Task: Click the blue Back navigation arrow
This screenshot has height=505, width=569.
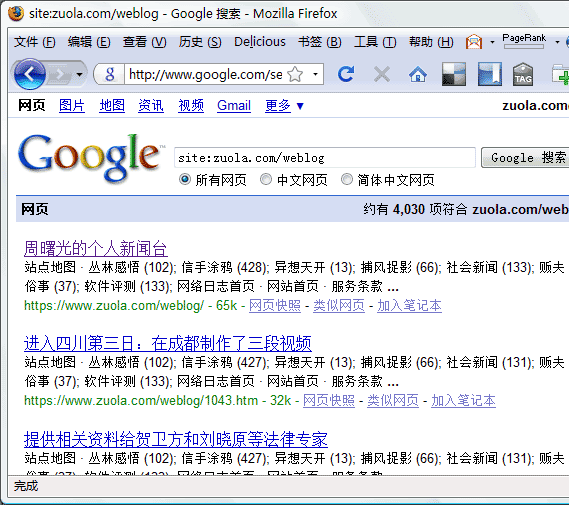Action: (x=29, y=74)
